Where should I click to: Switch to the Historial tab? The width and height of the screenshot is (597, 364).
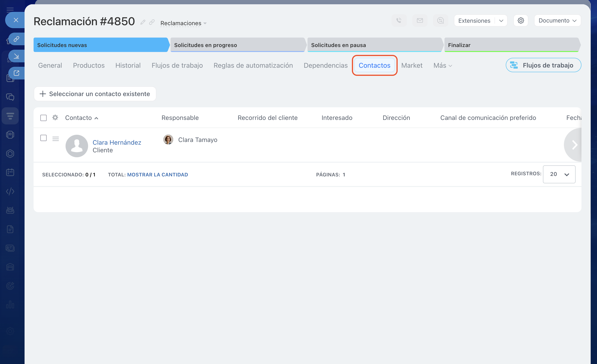(128, 65)
